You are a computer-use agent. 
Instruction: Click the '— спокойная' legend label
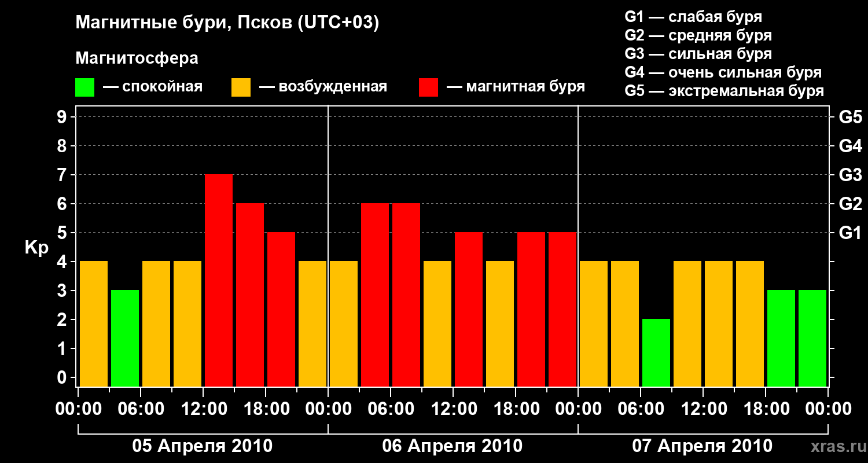[153, 87]
